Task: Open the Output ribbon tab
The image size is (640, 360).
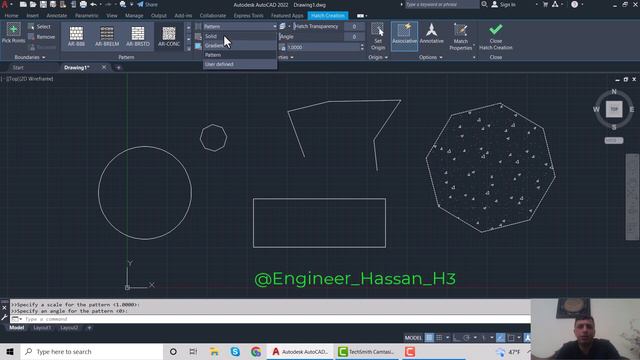Action: [x=159, y=16]
